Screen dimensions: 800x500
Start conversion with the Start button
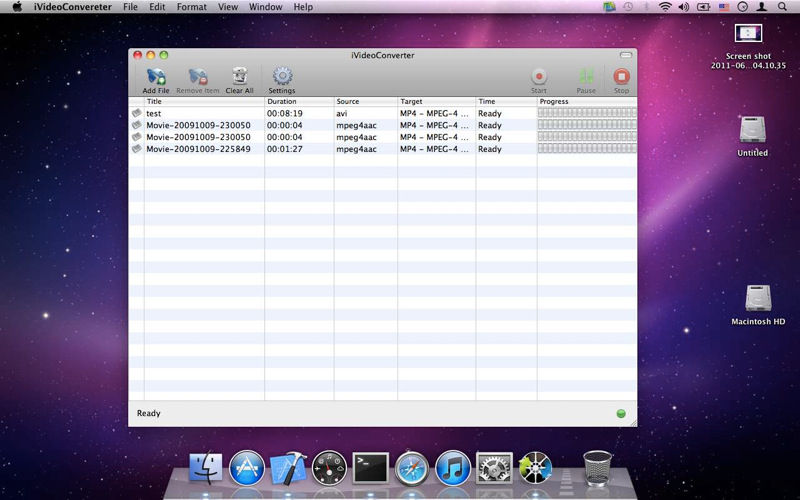click(x=539, y=81)
